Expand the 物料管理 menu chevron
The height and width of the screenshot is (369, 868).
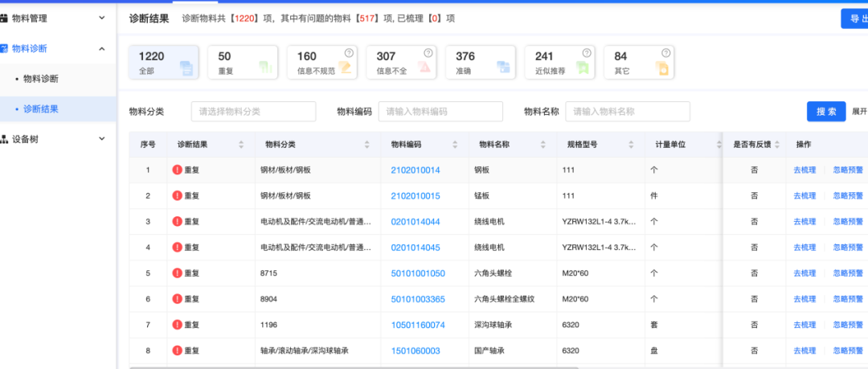[102, 18]
